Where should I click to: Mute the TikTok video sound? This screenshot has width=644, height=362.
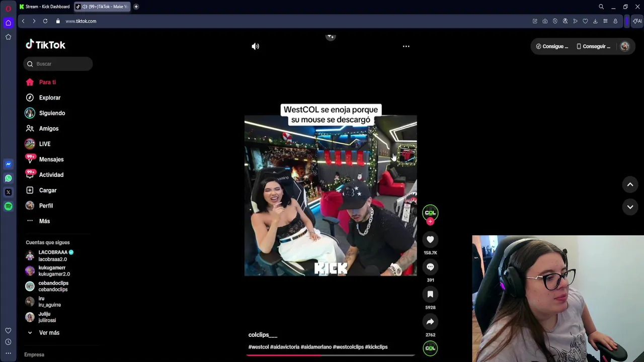(256, 46)
